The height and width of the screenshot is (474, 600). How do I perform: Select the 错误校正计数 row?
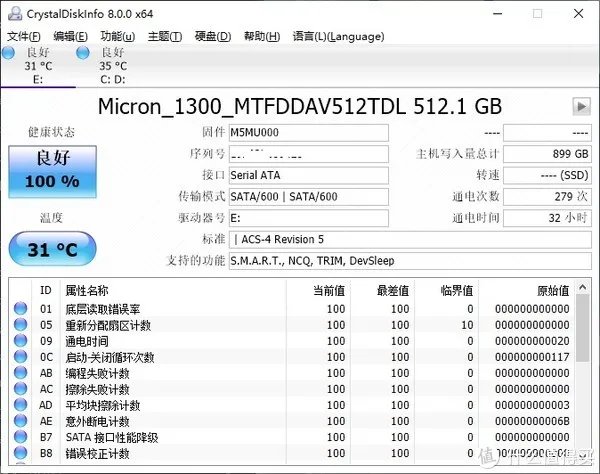292,453
